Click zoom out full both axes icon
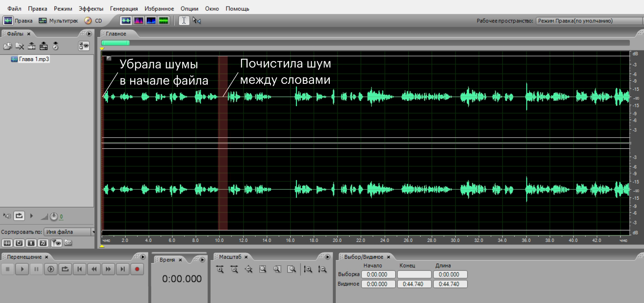644x303 pixels. [248, 269]
